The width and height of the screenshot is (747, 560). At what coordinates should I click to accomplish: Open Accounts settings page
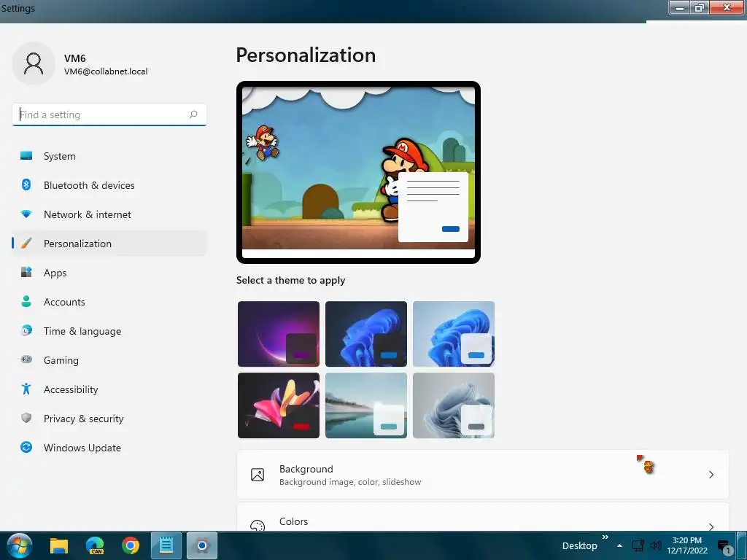coord(109,302)
